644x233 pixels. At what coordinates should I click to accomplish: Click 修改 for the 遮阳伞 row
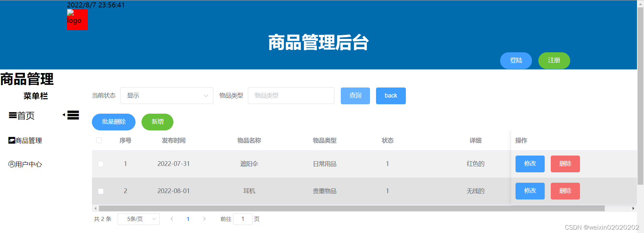click(x=530, y=164)
